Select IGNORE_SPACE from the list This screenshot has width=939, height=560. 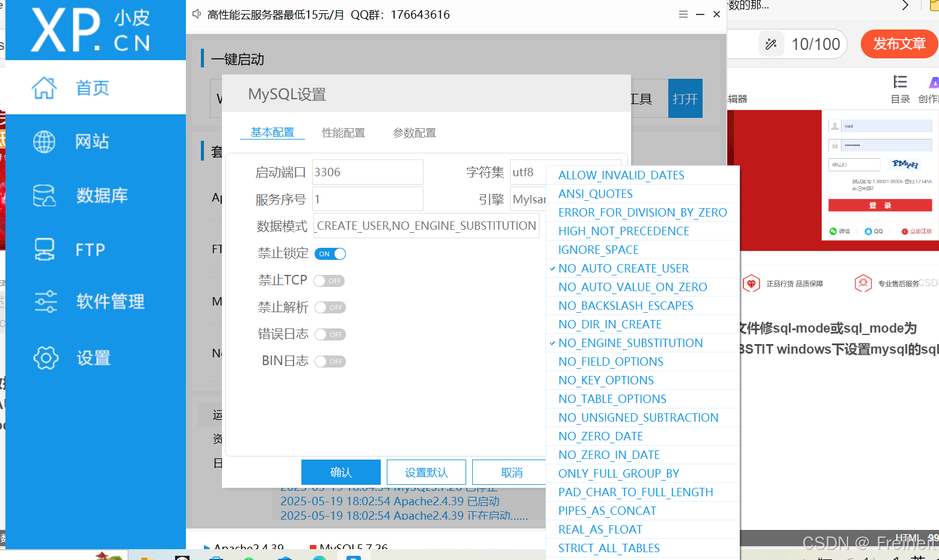tap(642, 250)
